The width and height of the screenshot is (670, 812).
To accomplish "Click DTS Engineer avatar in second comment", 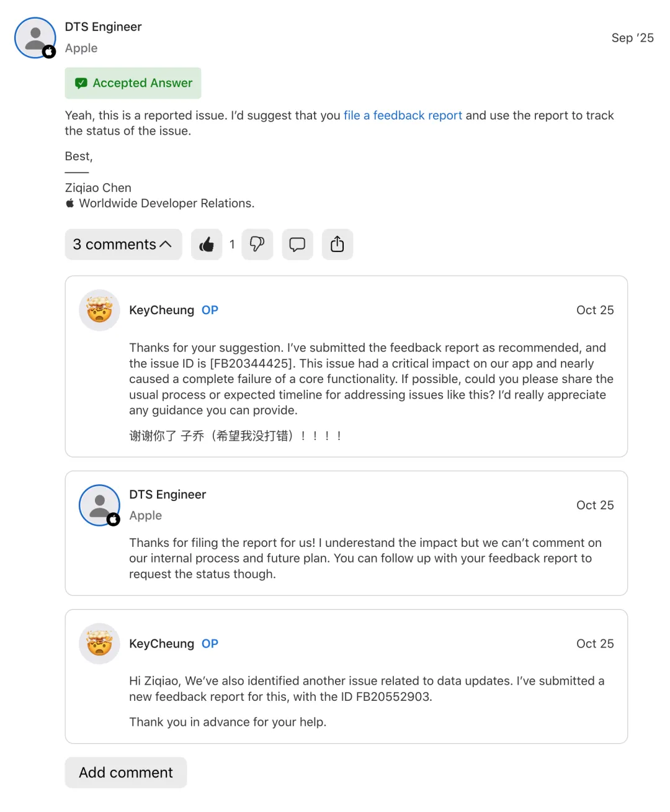I will [x=99, y=505].
